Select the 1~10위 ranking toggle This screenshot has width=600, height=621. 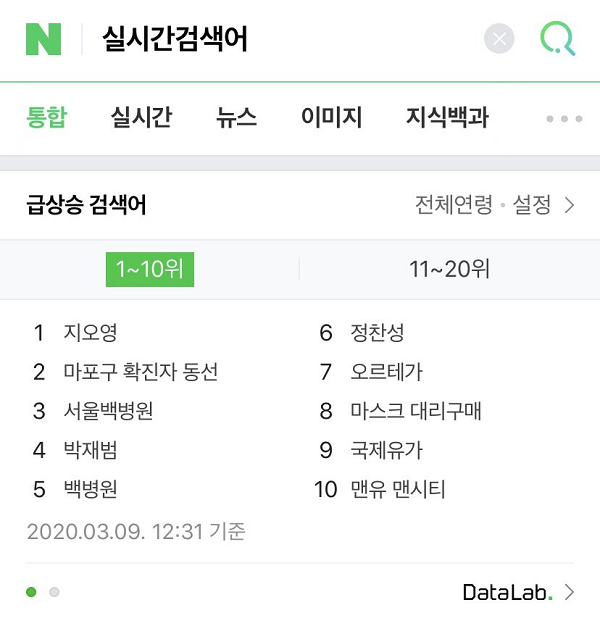click(x=150, y=269)
